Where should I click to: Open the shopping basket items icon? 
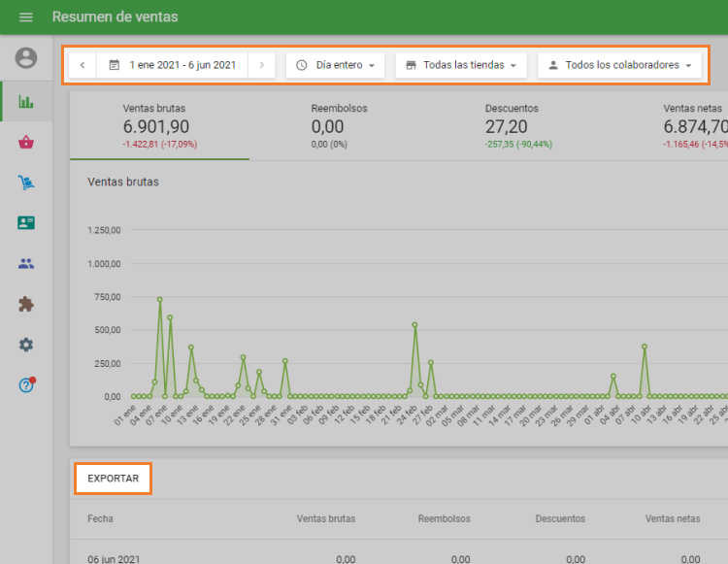pos(26,143)
